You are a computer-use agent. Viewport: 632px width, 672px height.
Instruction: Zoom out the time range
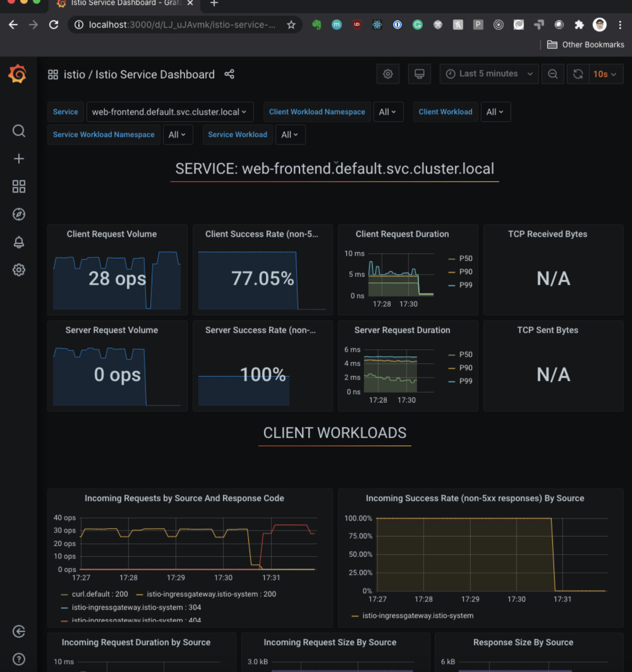pos(553,74)
